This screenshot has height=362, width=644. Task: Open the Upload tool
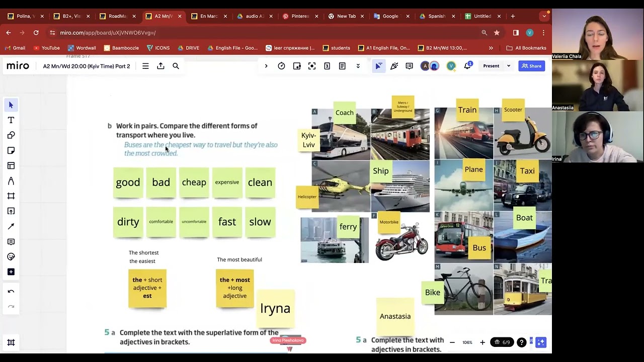pyautogui.click(x=11, y=211)
